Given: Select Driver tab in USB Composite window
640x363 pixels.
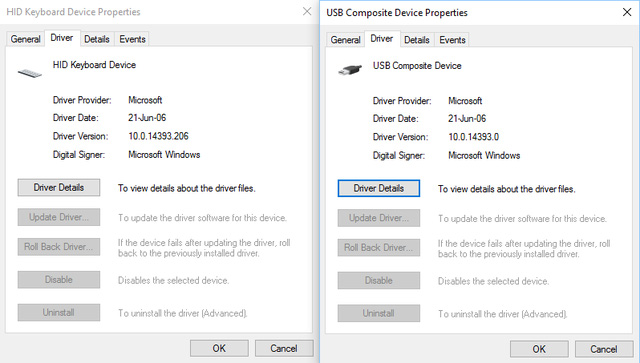Looking at the screenshot, I should tap(382, 39).
